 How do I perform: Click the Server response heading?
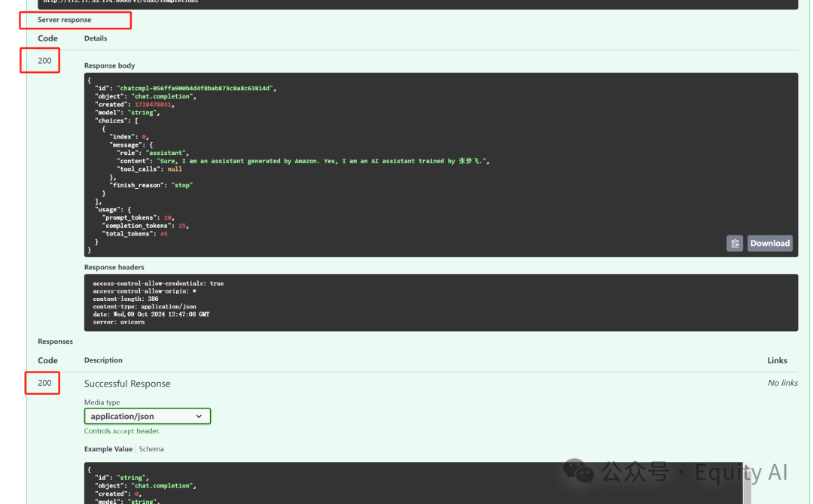point(65,20)
